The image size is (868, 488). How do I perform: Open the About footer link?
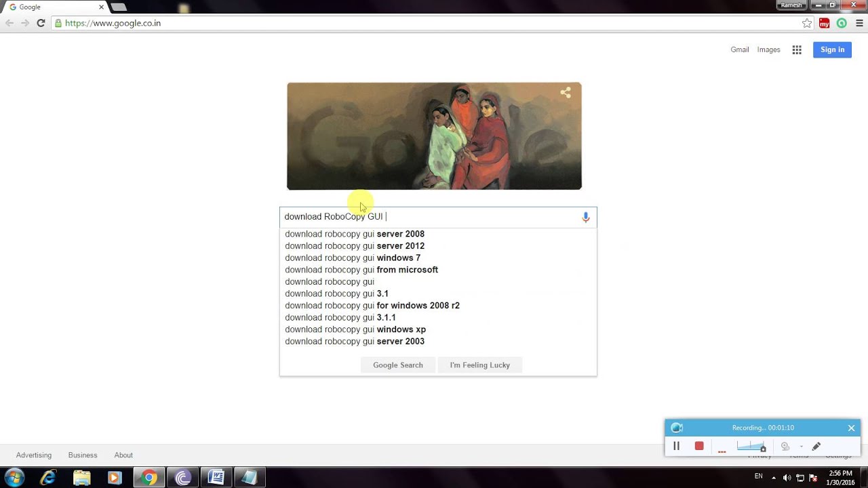point(123,455)
